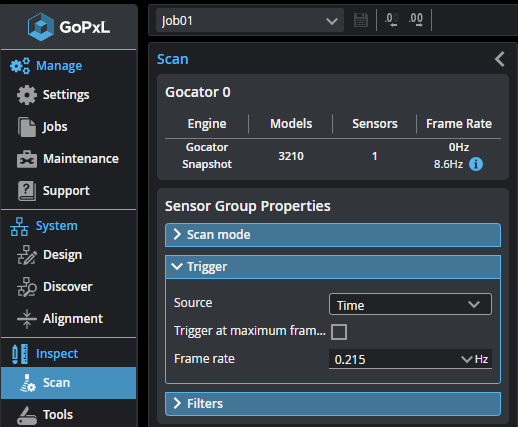The height and width of the screenshot is (427, 518).
Task: Open the Support help book icon
Action: coord(27,191)
